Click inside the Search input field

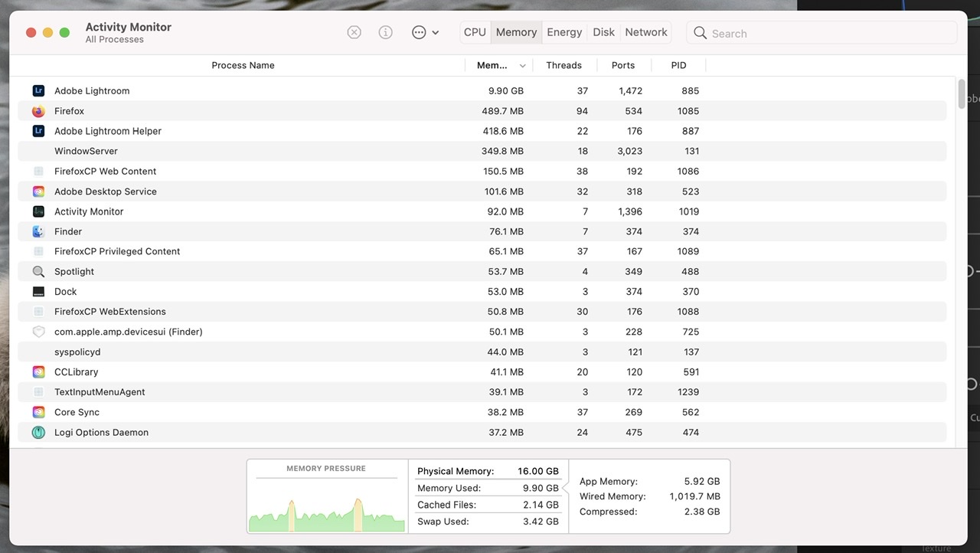[822, 33]
